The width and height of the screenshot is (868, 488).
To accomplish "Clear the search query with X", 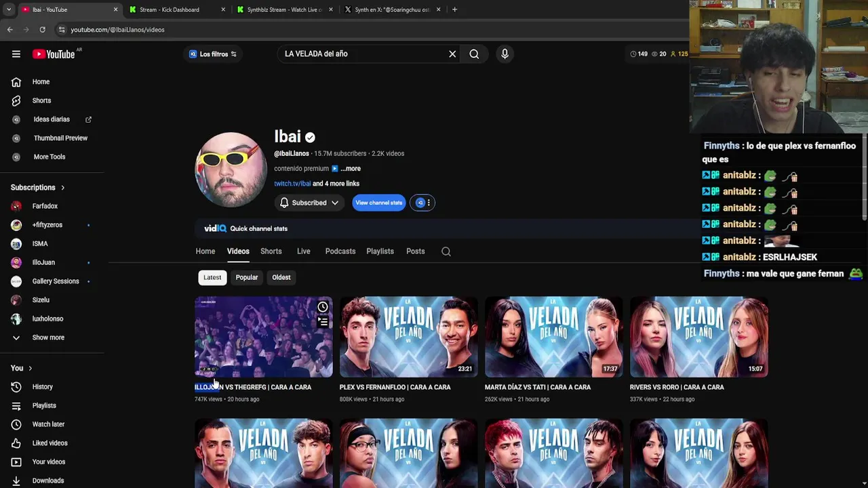I will point(452,54).
